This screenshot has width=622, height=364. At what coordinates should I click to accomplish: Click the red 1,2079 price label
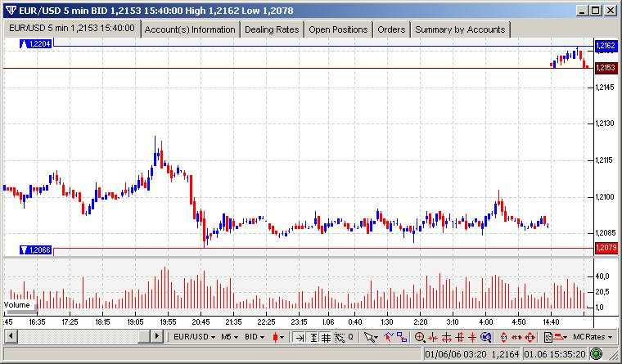pyautogui.click(x=606, y=248)
